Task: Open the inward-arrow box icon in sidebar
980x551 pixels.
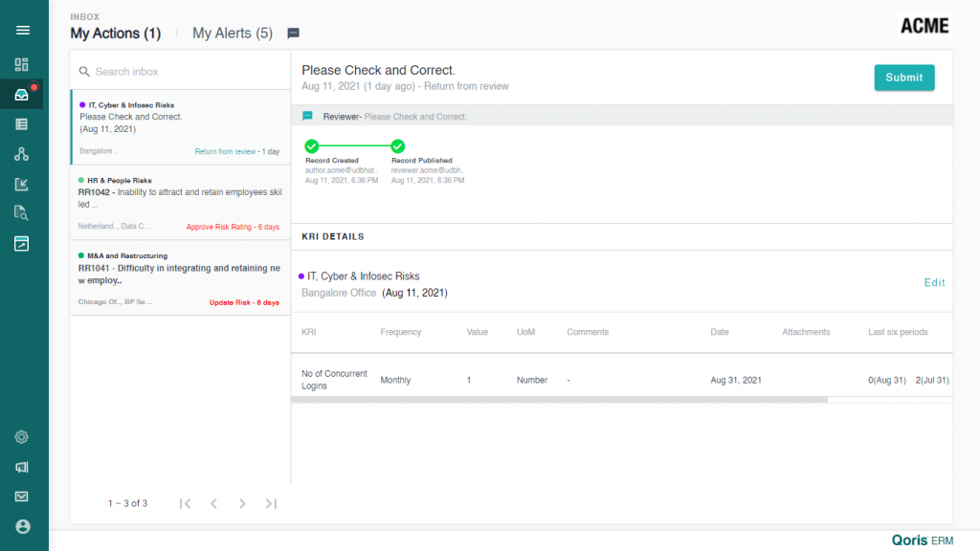Action: 21,184
